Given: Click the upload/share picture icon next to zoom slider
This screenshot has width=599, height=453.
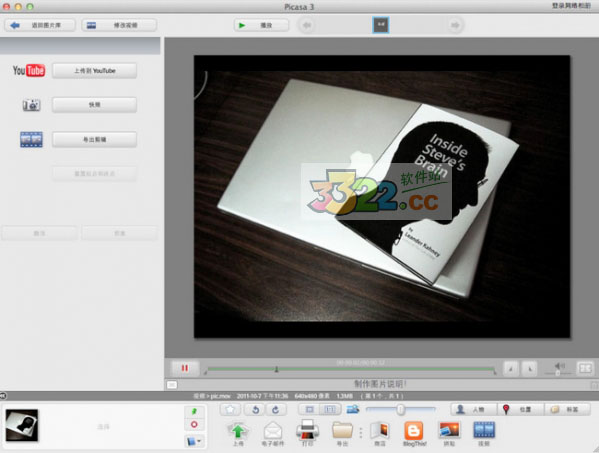Looking at the screenshot, I should pos(353,409).
